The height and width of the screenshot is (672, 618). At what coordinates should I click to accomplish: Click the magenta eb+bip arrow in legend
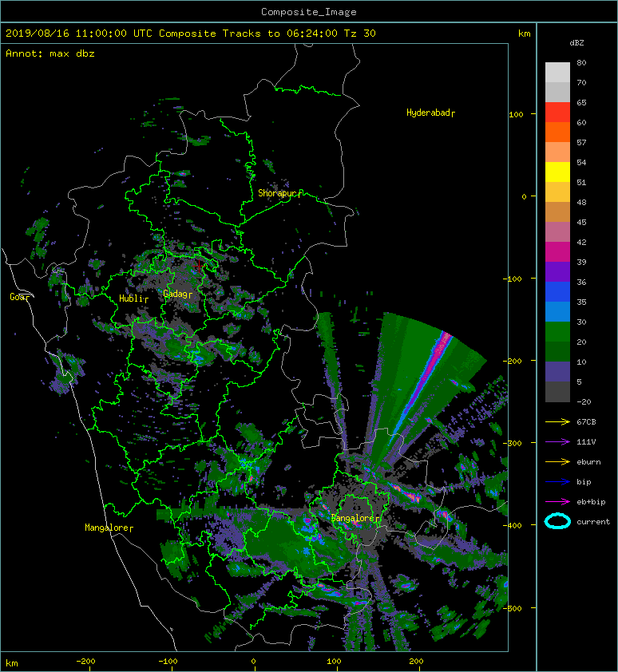557,501
